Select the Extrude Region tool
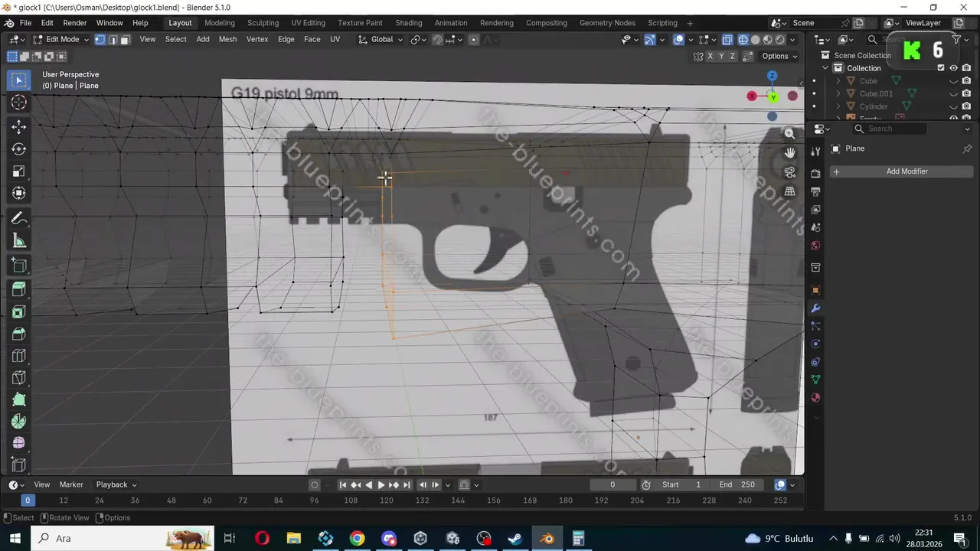 (19, 289)
